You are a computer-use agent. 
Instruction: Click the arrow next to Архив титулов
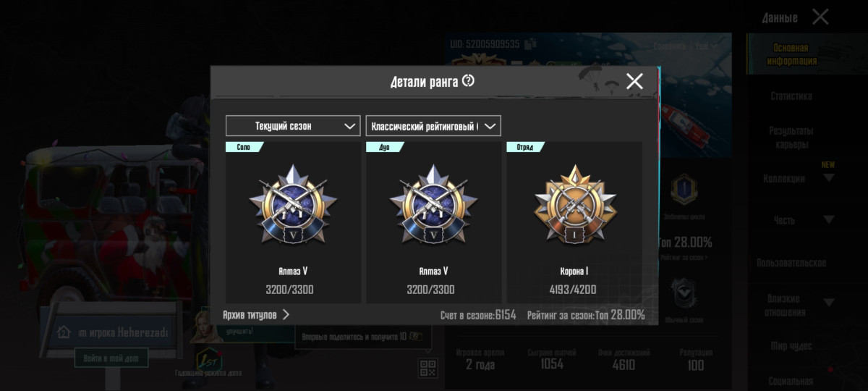(x=286, y=314)
